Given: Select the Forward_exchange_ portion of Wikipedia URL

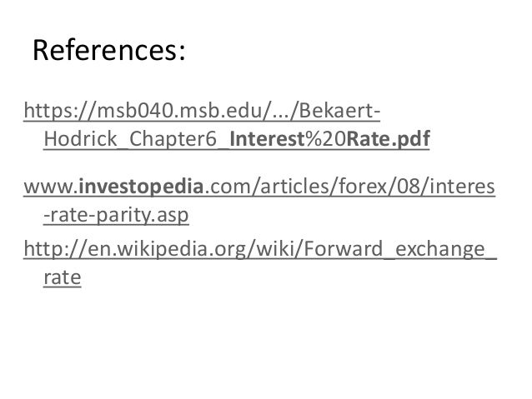Looking at the screenshot, I should point(400,249).
